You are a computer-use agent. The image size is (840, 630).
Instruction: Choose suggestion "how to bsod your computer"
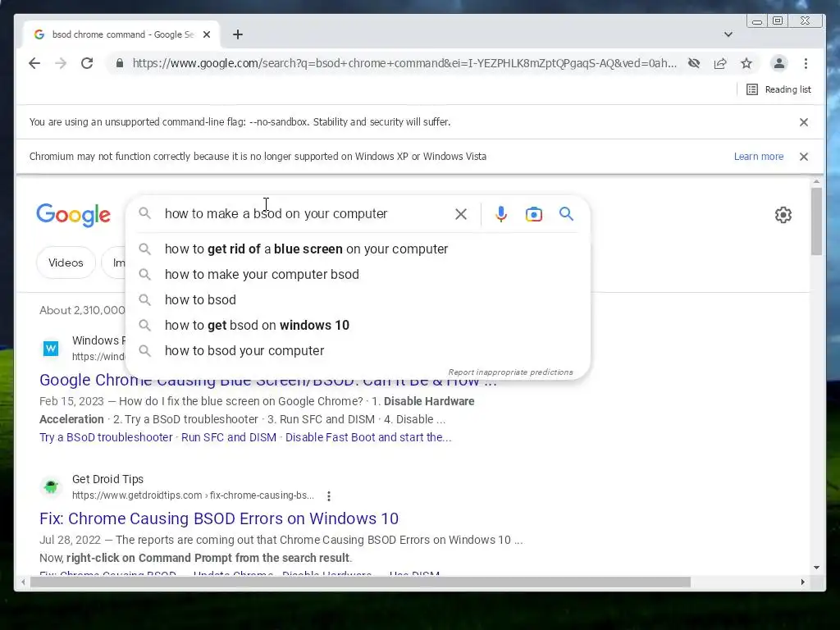(358, 351)
